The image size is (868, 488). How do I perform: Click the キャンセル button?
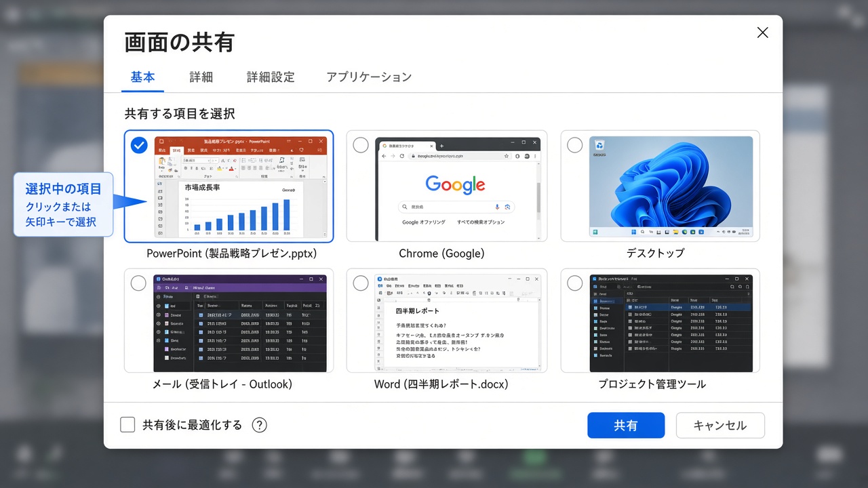tap(720, 426)
